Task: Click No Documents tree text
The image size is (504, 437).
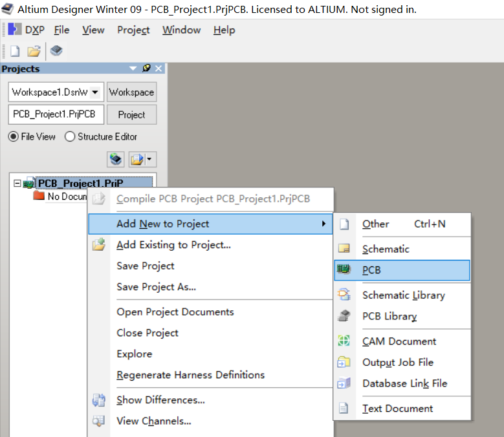Action: 67,196
